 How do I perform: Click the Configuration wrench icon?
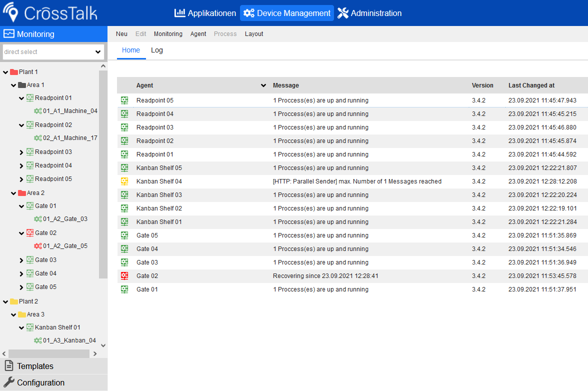9,382
